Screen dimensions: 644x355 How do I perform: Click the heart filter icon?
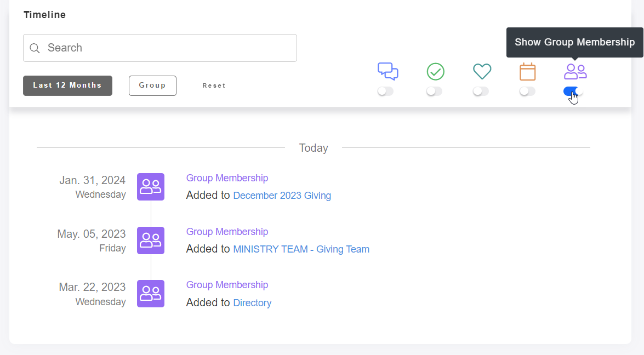point(482,71)
